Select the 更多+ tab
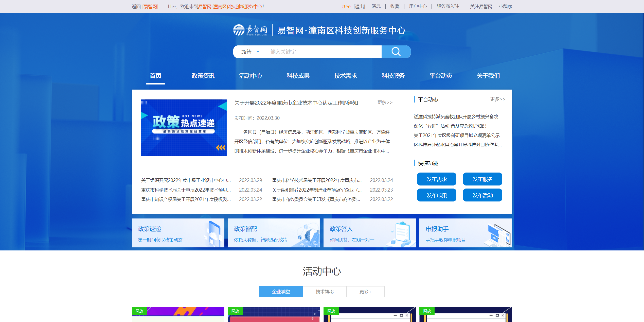This screenshot has height=322, width=644. (365, 292)
